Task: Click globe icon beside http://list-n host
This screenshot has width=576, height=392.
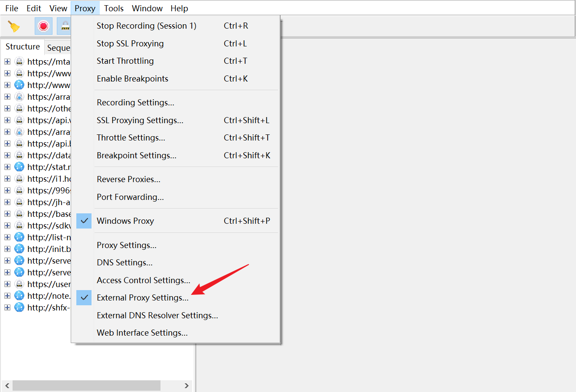Action: pyautogui.click(x=19, y=237)
